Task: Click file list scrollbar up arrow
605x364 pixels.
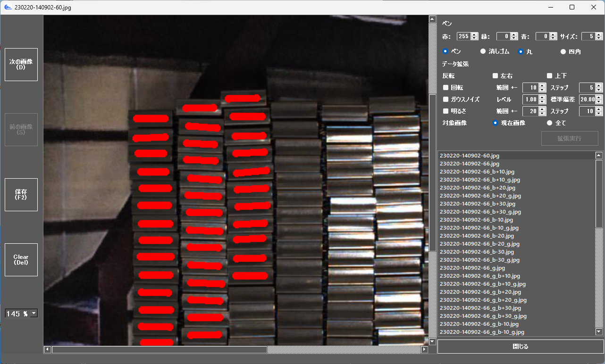Action: (599, 155)
